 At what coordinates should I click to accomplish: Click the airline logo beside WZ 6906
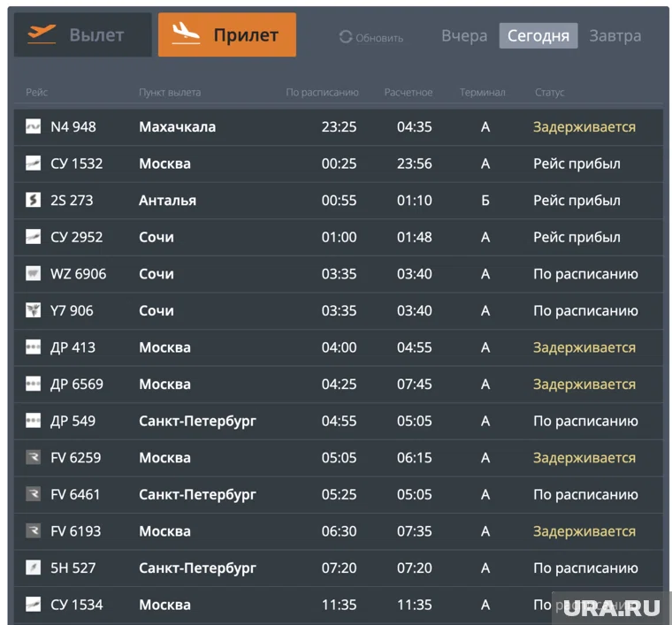coord(34,274)
